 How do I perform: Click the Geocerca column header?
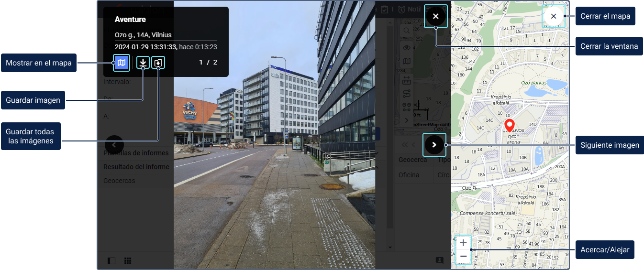click(x=412, y=160)
